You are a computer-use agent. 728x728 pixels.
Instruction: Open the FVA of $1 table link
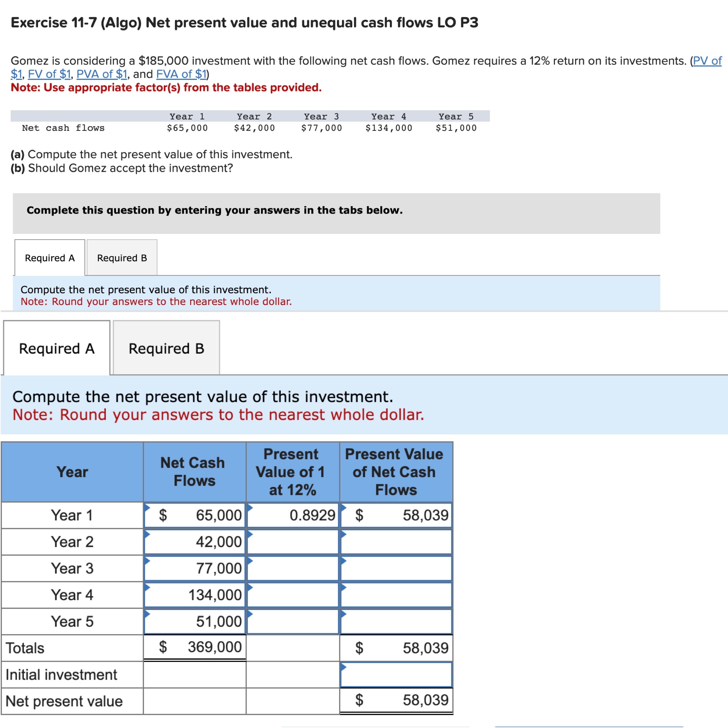(x=180, y=74)
